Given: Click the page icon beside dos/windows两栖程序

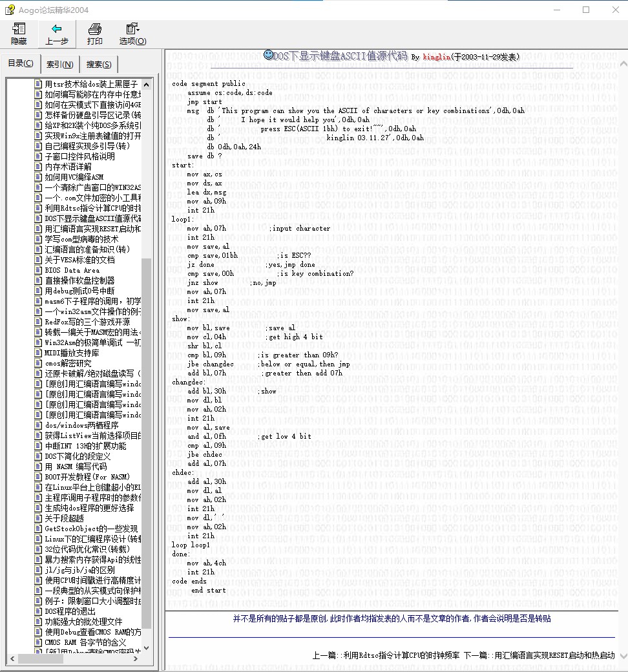Looking at the screenshot, I should (39, 425).
